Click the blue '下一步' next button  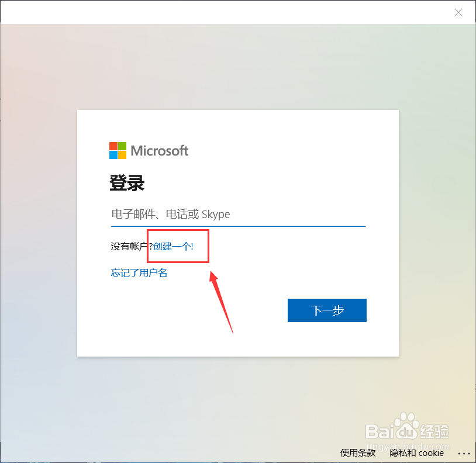pyautogui.click(x=327, y=310)
